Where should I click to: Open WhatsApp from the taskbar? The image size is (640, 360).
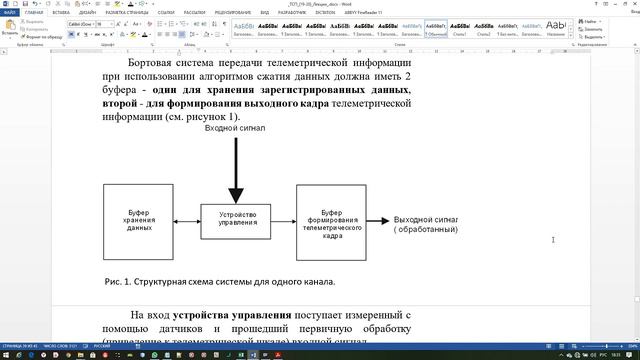pyautogui.click(x=154, y=355)
